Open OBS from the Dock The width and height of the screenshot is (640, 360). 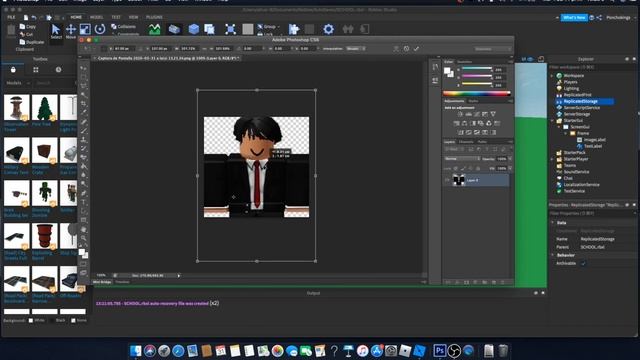click(454, 350)
